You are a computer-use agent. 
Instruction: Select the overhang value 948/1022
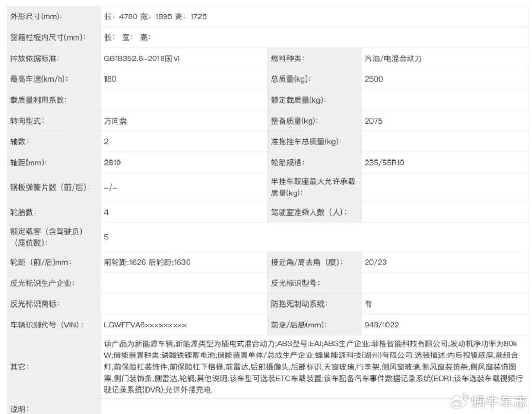[x=382, y=325]
